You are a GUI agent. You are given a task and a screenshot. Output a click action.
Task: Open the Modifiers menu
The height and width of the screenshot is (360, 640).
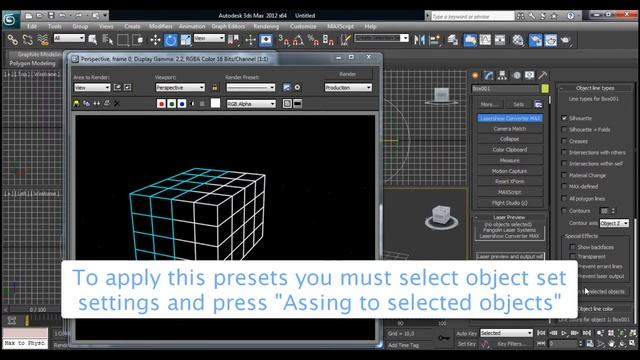tap(160, 26)
